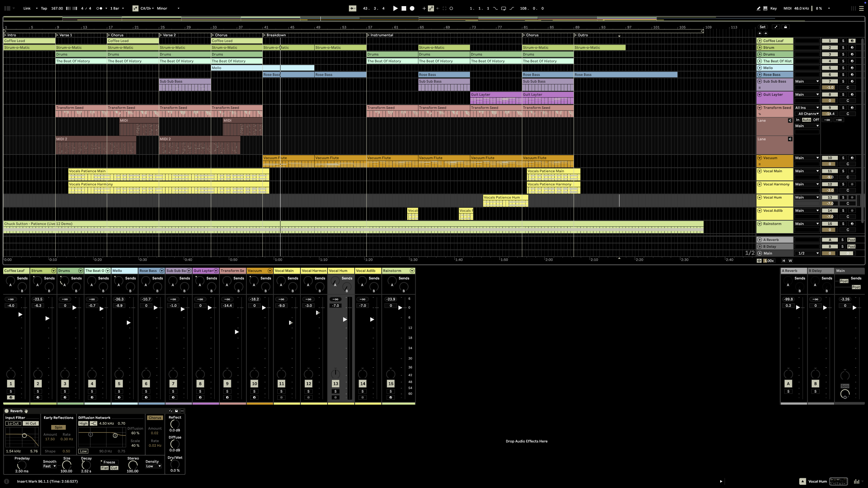This screenshot has height=488, width=868.
Task: Deactivate track 6 Rose Bass activator
Action: pyautogui.click(x=830, y=75)
